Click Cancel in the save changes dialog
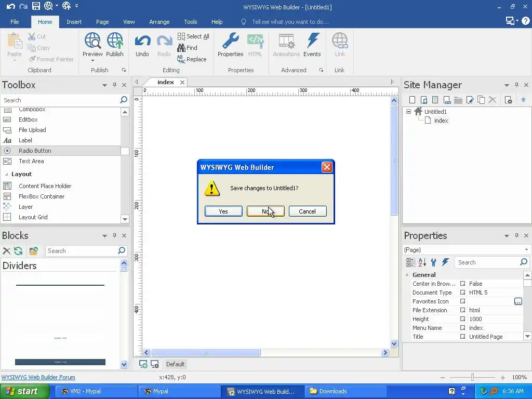532x399 pixels. (308, 211)
